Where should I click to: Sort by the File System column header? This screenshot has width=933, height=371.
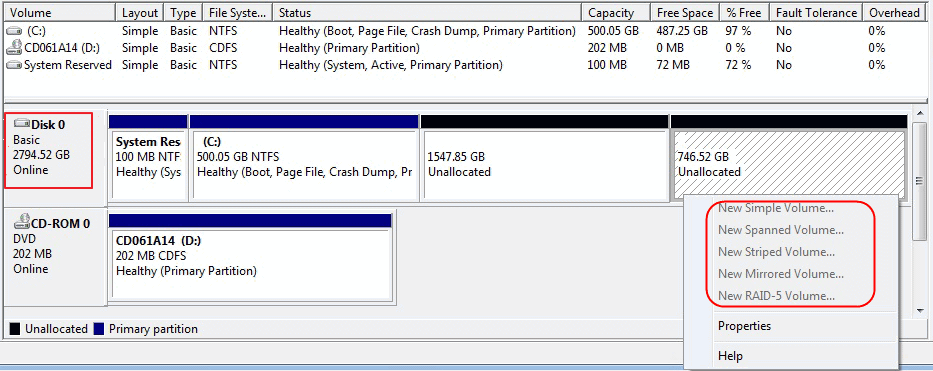(x=237, y=12)
